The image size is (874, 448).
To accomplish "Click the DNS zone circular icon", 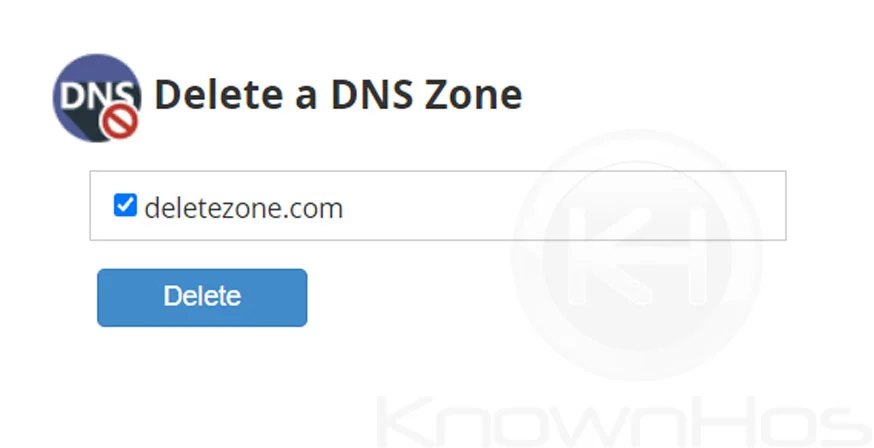I will pos(97,98).
